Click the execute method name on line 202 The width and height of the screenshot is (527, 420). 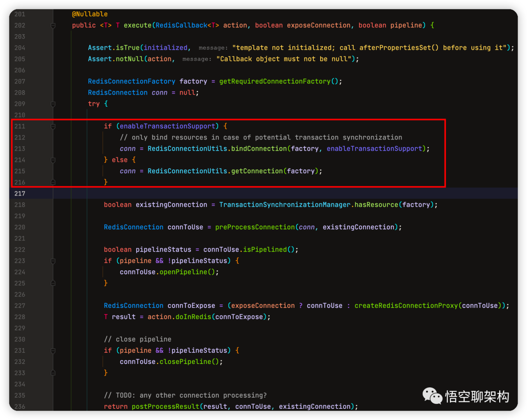pyautogui.click(x=138, y=25)
